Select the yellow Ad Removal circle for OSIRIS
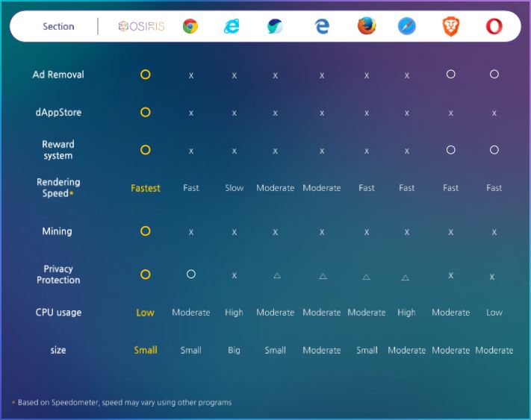The image size is (531, 420). click(146, 75)
